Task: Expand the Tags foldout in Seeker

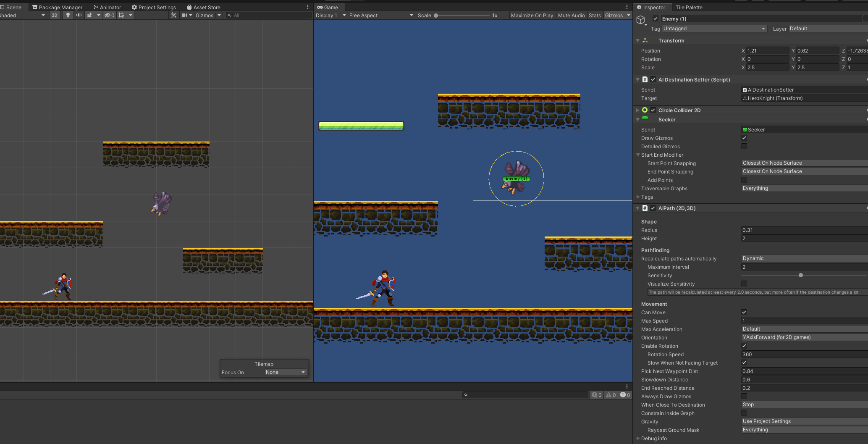Action: tap(638, 197)
